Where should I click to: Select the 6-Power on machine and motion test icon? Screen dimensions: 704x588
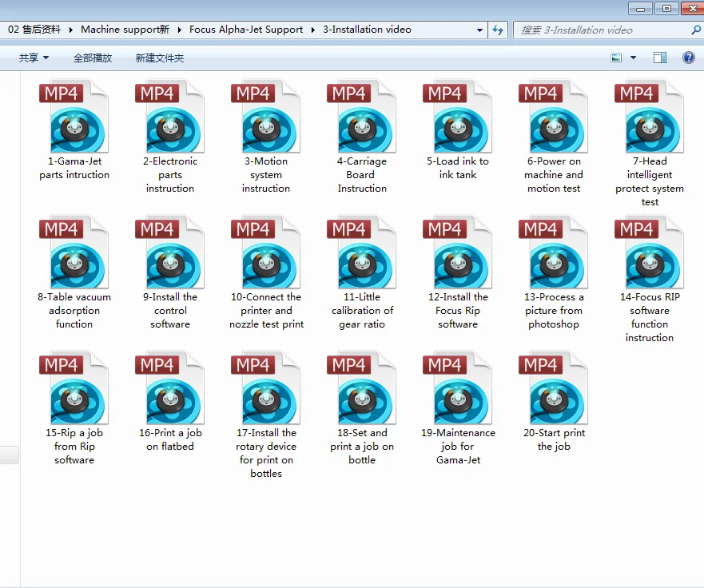click(x=554, y=117)
